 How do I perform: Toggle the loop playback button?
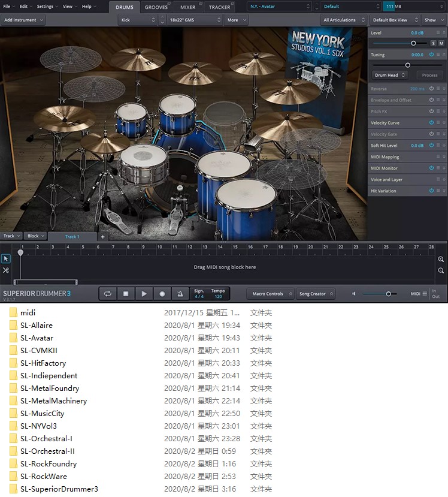click(x=108, y=294)
